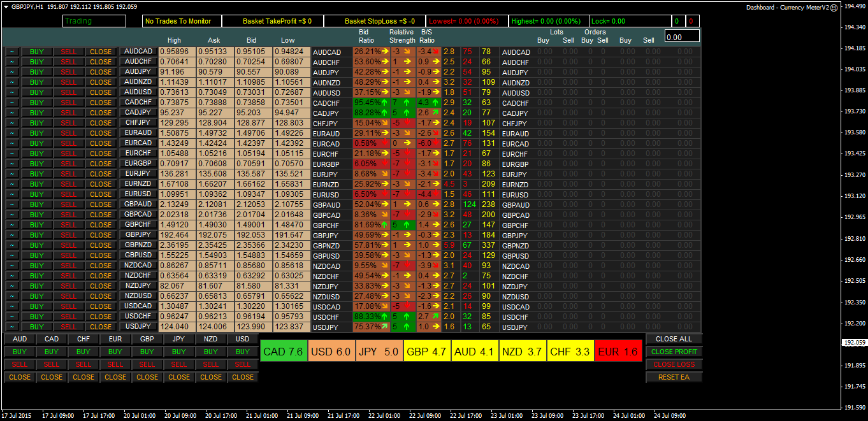Click the yellow GBP 4.7 strength box
868x421 pixels.
click(x=427, y=351)
